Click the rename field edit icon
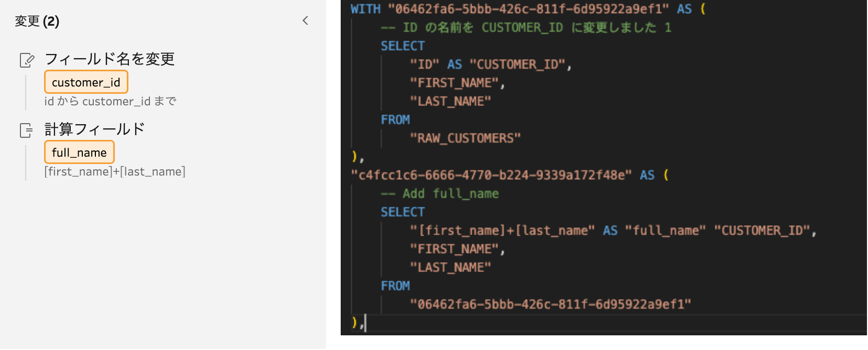Screen dimensions: 868x350 point(27,60)
